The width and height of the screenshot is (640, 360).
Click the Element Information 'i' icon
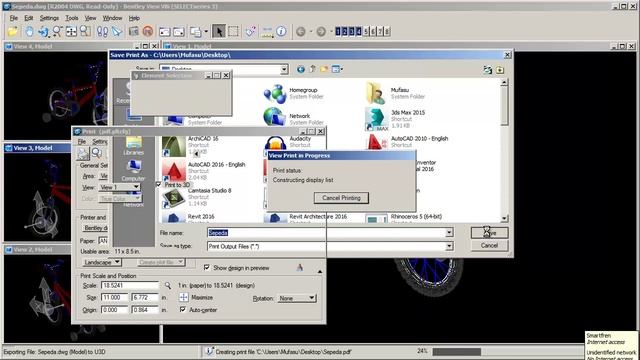(x=281, y=31)
